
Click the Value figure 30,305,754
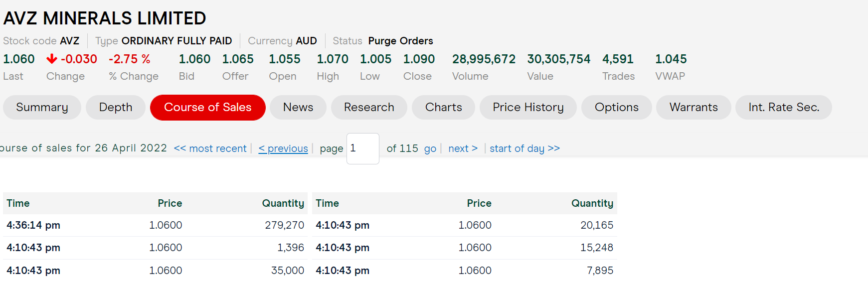click(x=559, y=59)
